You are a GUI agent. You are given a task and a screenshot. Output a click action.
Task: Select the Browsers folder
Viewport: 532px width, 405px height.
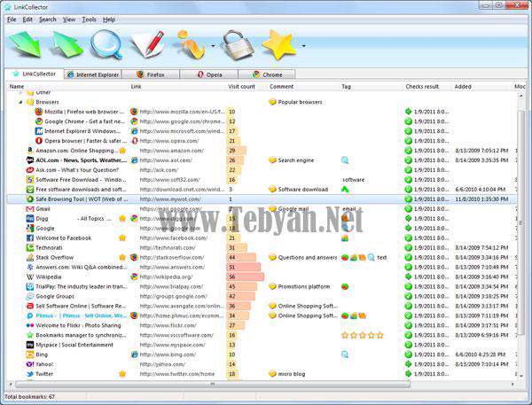(47, 102)
